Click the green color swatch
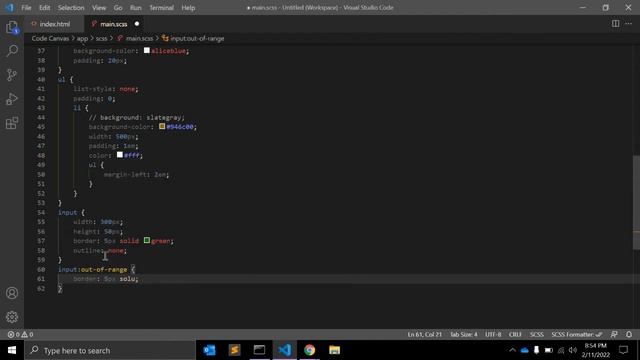Screen dimensions: 640x360 pyautogui.click(x=147, y=240)
